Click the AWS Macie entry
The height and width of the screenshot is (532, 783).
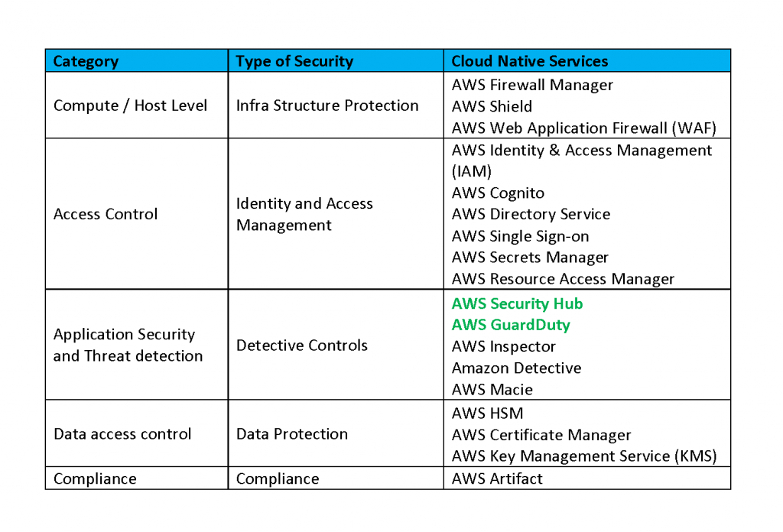point(492,390)
